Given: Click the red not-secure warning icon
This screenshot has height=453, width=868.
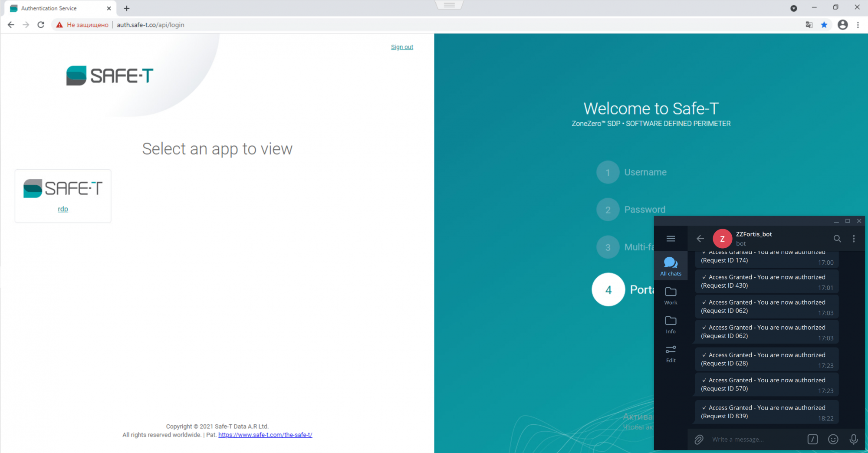Looking at the screenshot, I should pos(59,25).
